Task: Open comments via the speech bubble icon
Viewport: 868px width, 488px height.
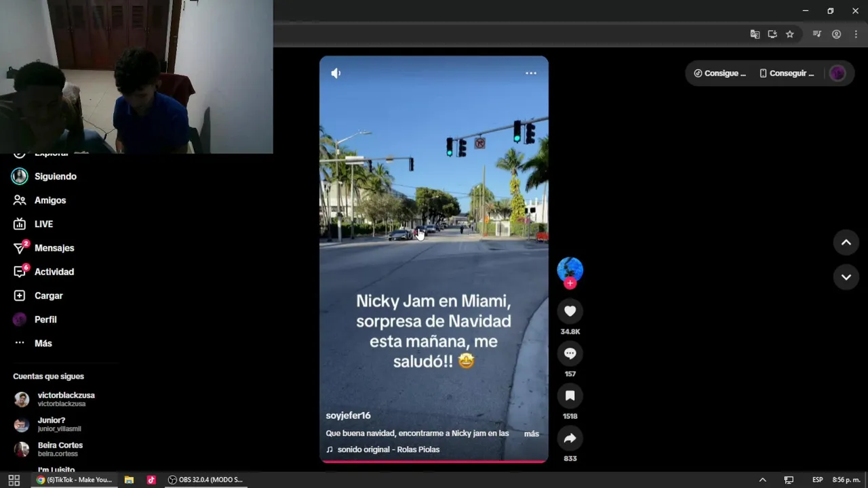Action: point(570,353)
